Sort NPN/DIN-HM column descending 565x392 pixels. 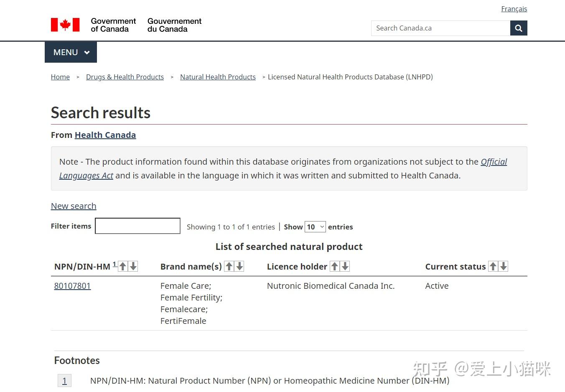[x=133, y=266]
